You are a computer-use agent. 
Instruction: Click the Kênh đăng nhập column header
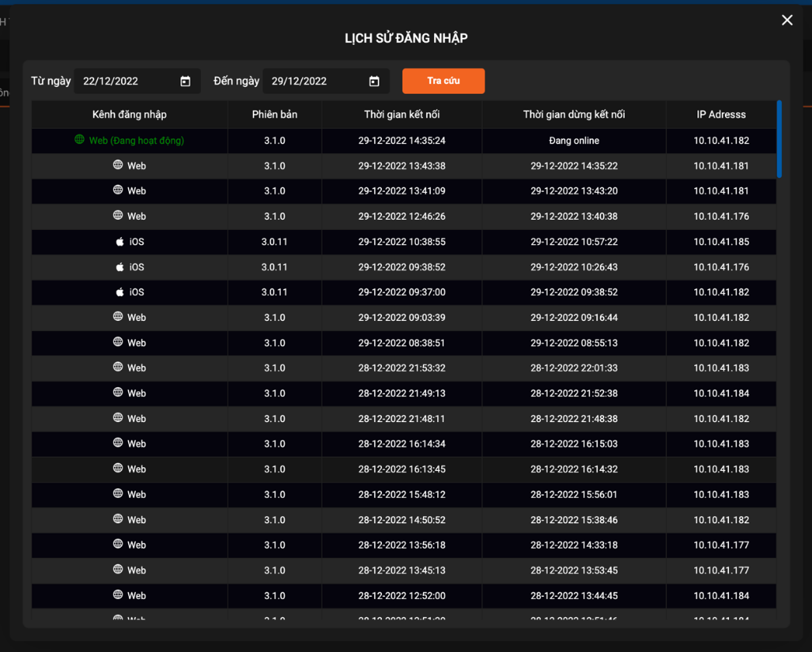(x=130, y=115)
